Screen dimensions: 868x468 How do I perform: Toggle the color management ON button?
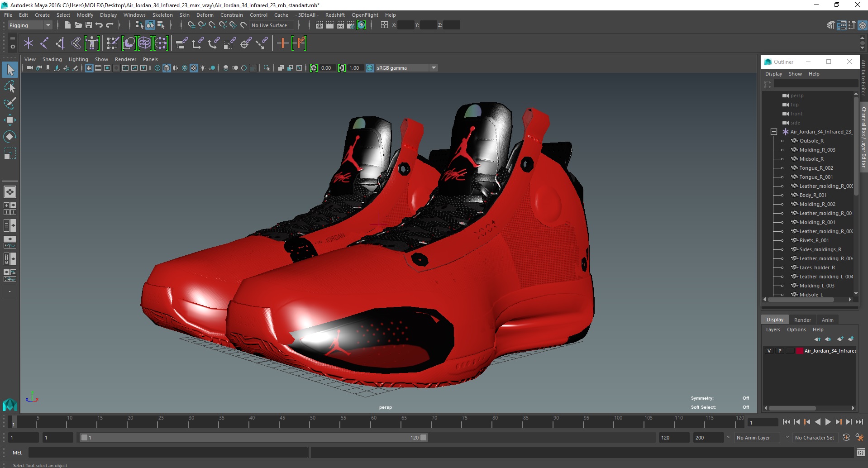tap(370, 68)
